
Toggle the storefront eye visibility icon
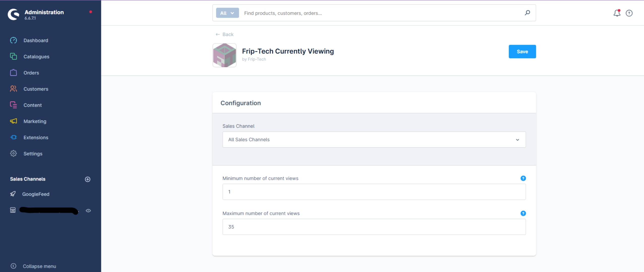coord(88,211)
